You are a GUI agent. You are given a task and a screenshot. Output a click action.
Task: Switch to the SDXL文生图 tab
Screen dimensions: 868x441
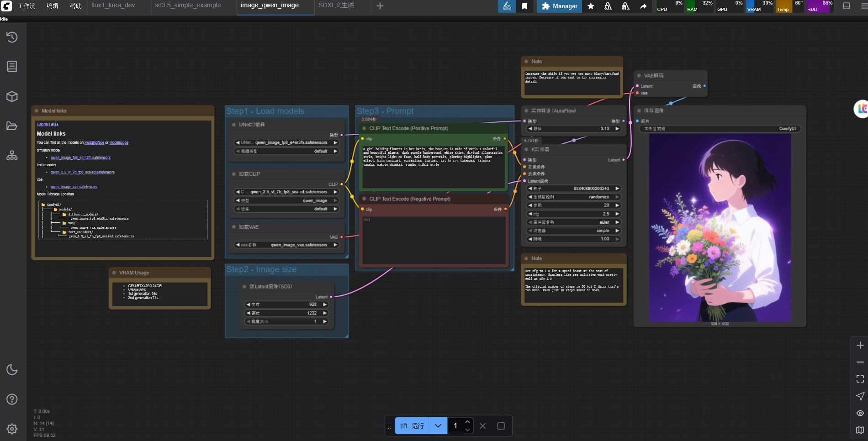(337, 5)
